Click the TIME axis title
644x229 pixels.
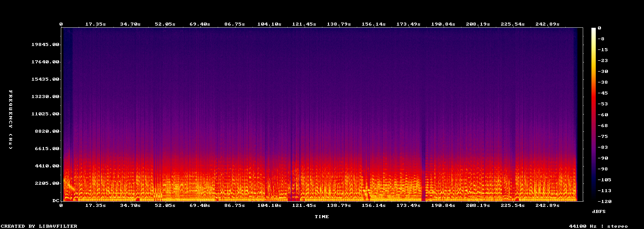click(x=322, y=216)
